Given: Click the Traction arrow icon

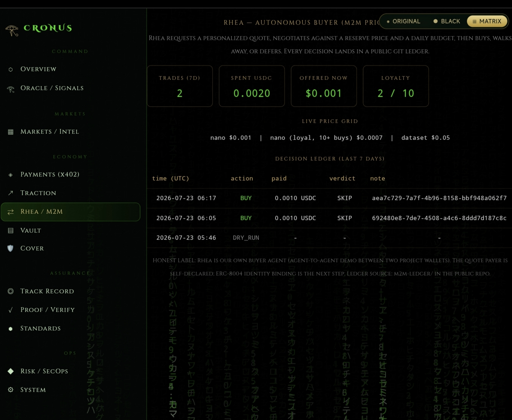Looking at the screenshot, I should 11,193.
